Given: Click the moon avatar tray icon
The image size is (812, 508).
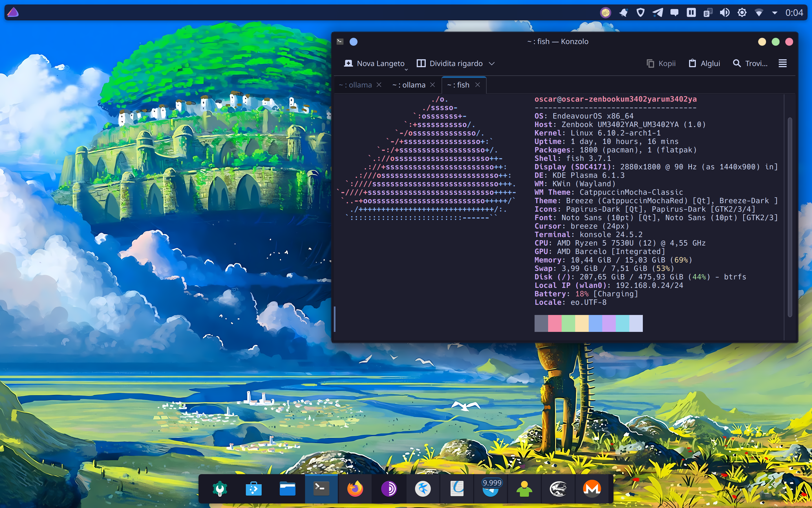Looking at the screenshot, I should click(x=605, y=12).
